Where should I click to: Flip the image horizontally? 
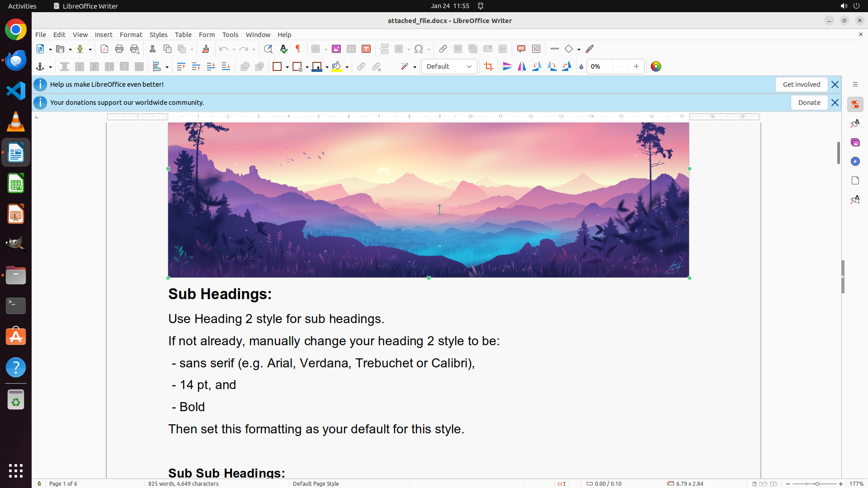(x=522, y=67)
